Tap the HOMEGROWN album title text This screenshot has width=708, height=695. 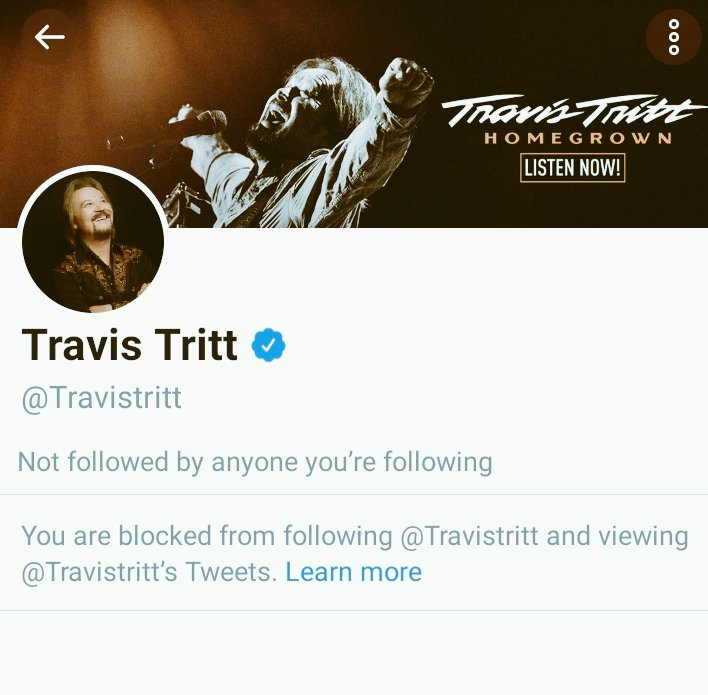click(x=578, y=138)
